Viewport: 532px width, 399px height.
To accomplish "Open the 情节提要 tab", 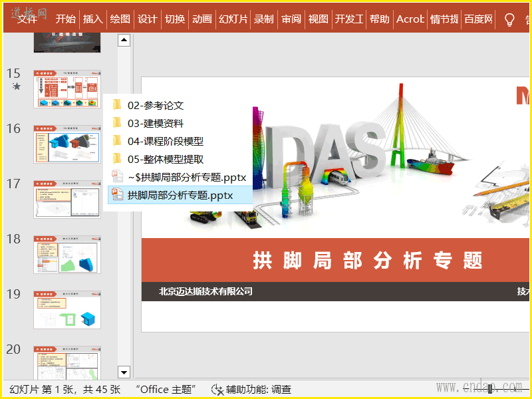I will point(444,19).
